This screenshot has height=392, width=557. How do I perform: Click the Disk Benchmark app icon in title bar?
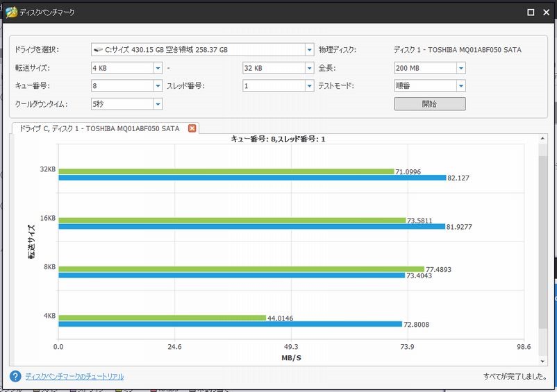point(12,12)
